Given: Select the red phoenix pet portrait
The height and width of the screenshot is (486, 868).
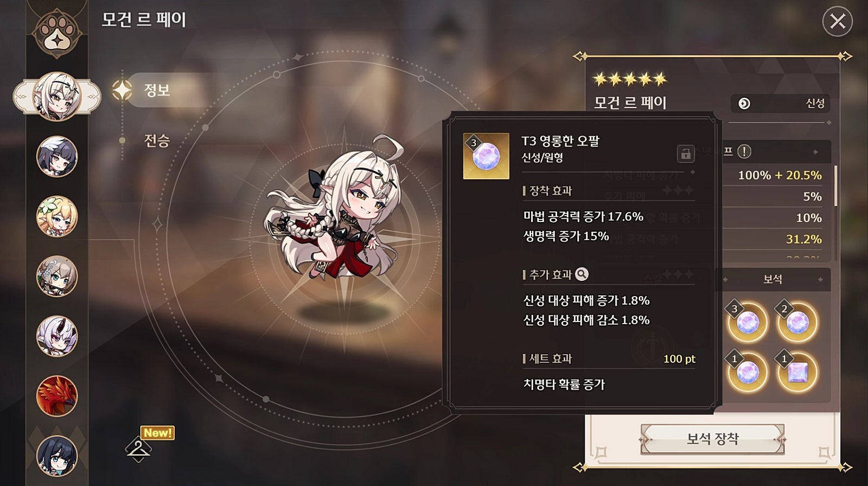Looking at the screenshot, I should (57, 396).
